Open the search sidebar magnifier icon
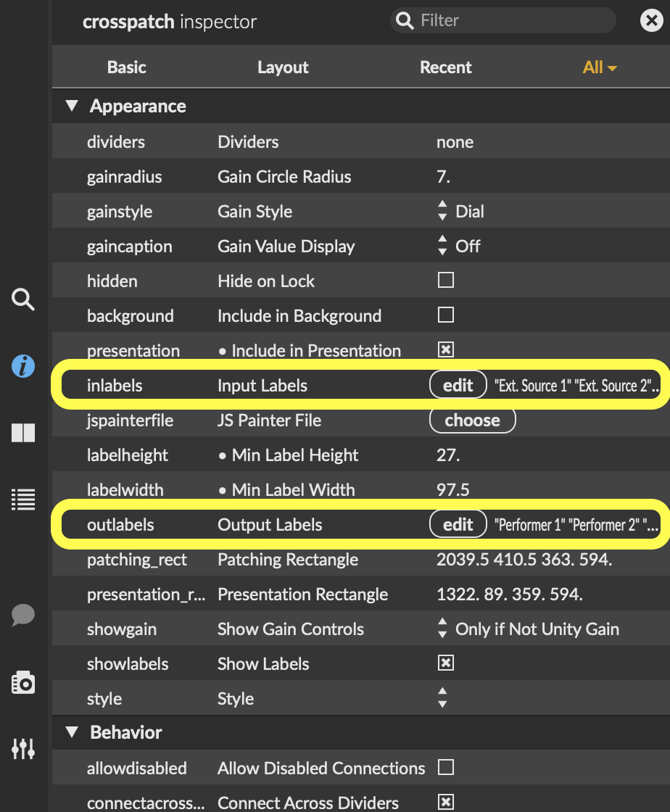The width and height of the screenshot is (670, 812). 23,299
